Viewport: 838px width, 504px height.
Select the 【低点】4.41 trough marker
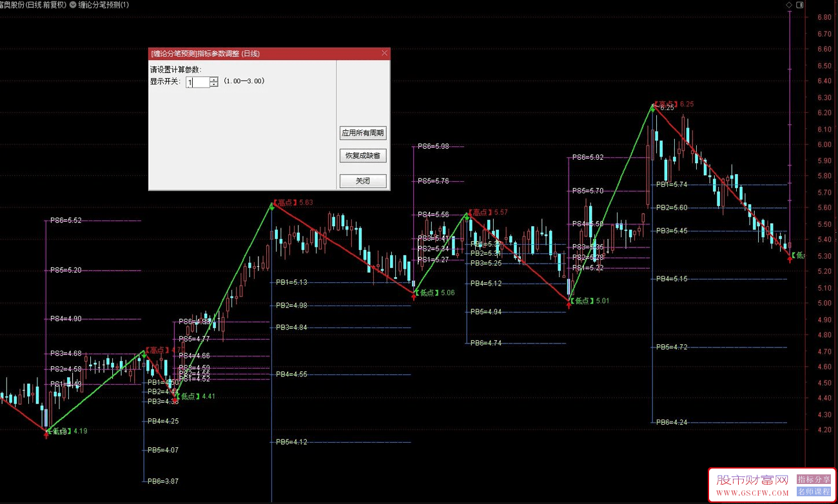tap(195, 396)
